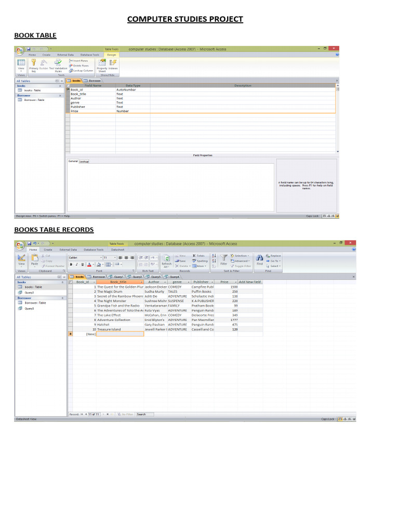
Task: Open the Calibri font name dropdown
Action: pyautogui.click(x=101, y=258)
